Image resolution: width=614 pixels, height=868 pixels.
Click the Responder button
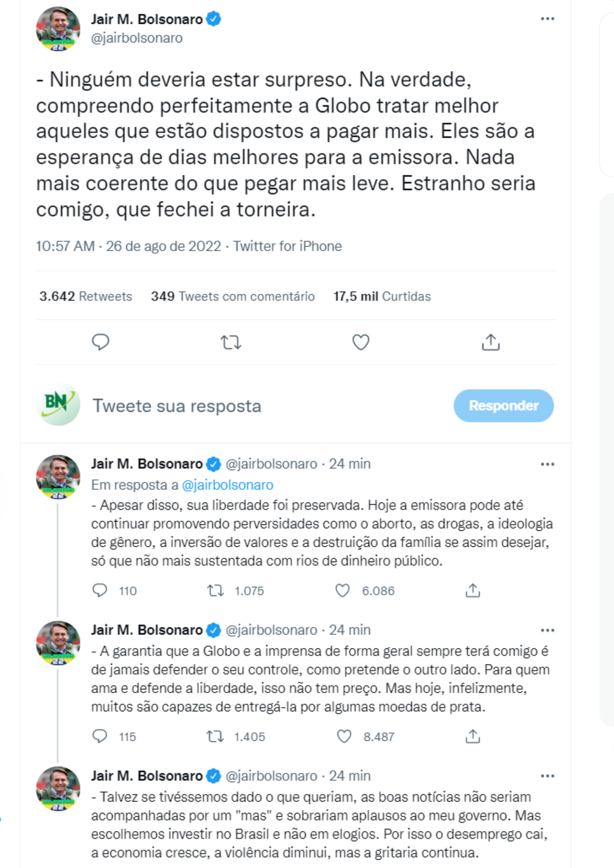(503, 405)
